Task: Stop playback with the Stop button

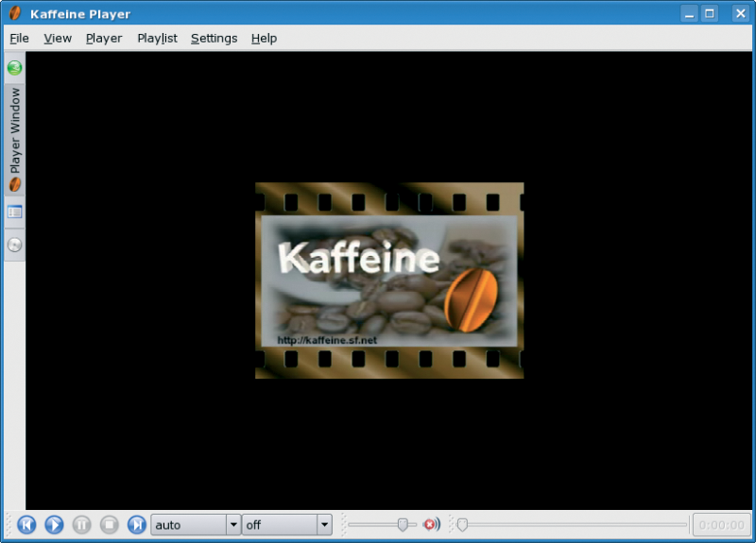Action: click(110, 525)
